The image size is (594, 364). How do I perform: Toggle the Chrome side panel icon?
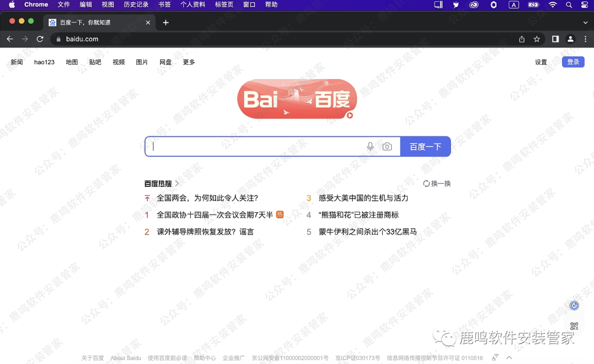[555, 39]
